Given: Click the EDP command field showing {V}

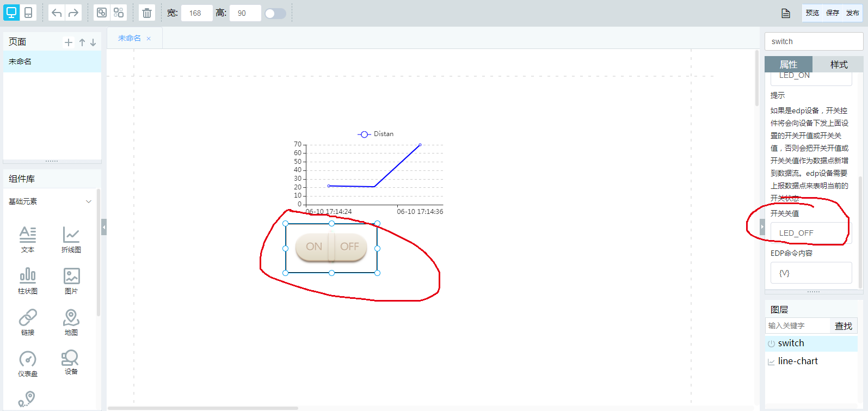Looking at the screenshot, I should 811,273.
